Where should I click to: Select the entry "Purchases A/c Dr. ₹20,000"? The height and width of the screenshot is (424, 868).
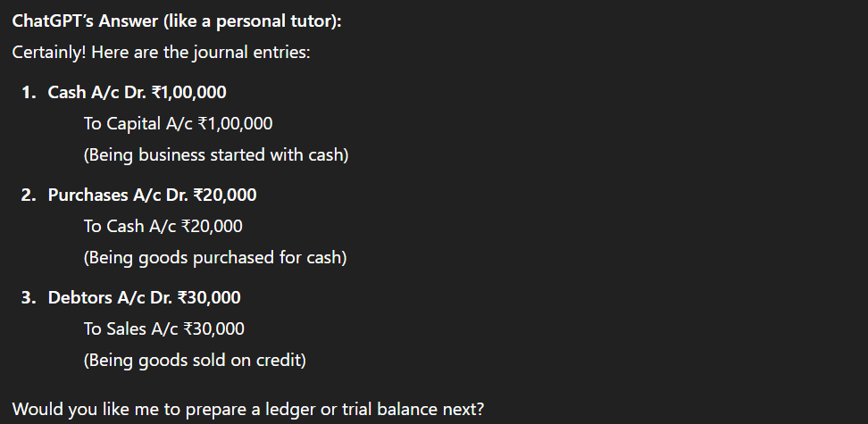[152, 195]
